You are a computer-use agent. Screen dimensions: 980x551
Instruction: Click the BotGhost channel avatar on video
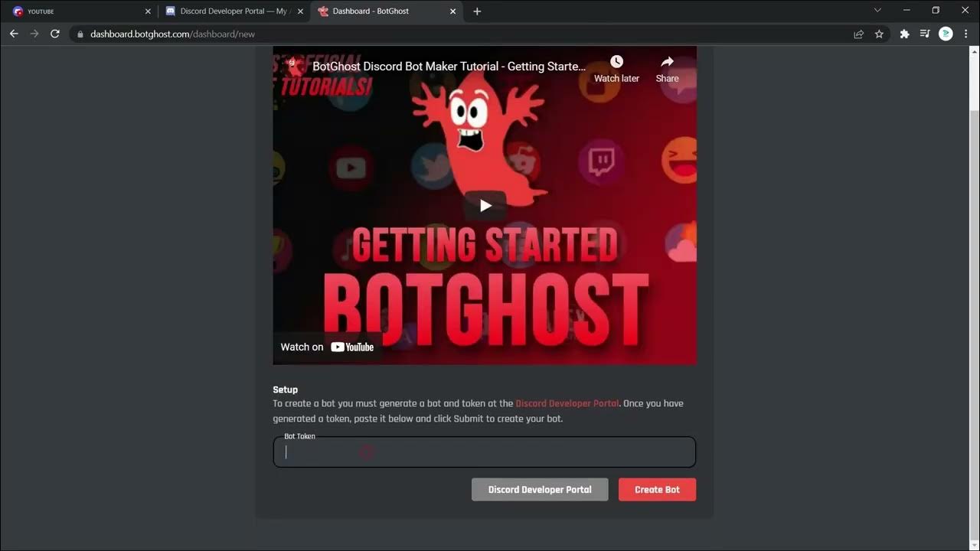292,66
